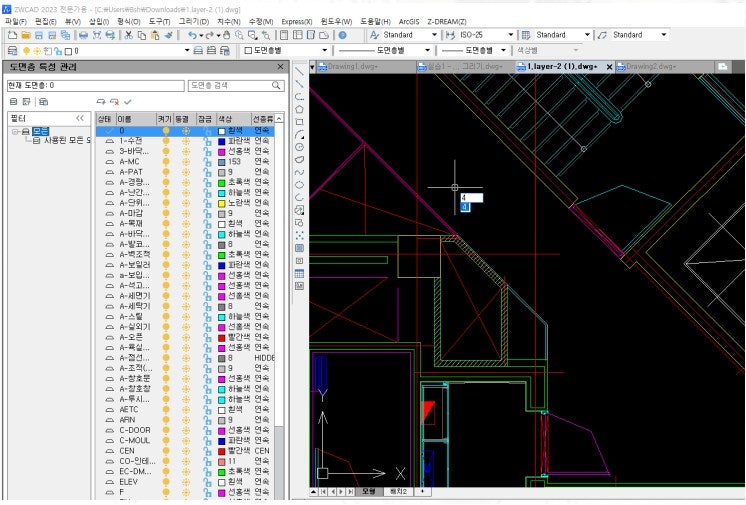Collapse the filter pane with double chevron
Viewport: 746px width, 505px height.
click(80, 118)
